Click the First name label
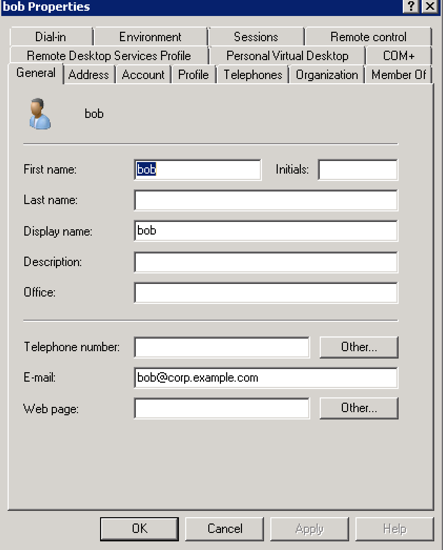The width and height of the screenshot is (443, 550). coord(50,169)
